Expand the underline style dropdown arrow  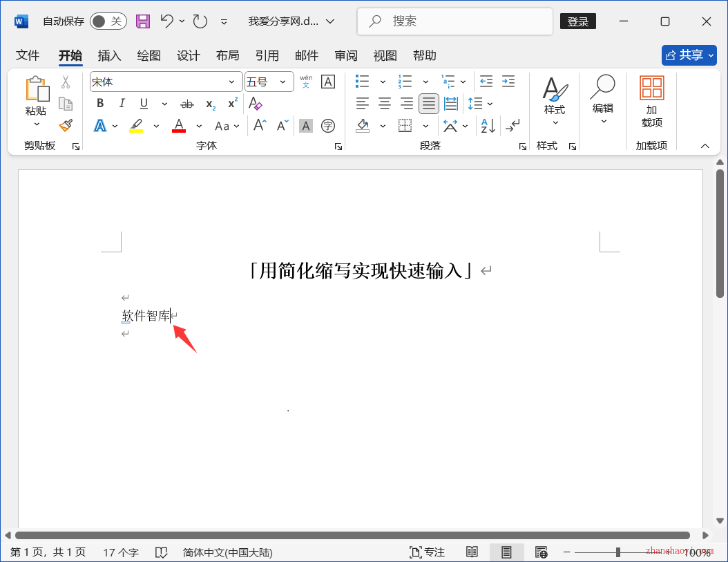tap(164, 104)
